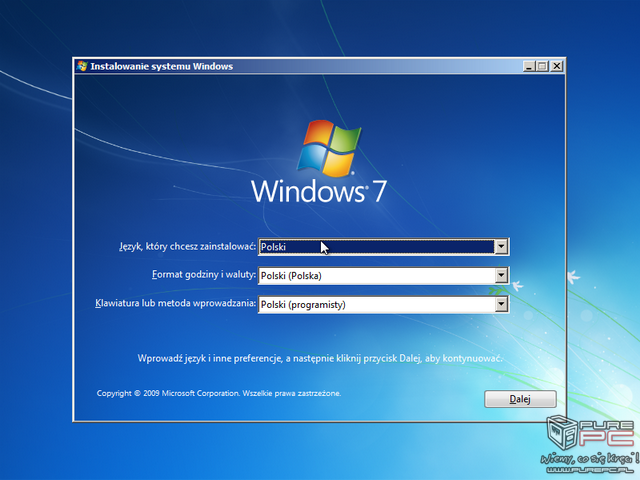Click the Windows setup icon in title bar
Image resolution: width=640 pixels, height=480 pixels.
tap(82, 66)
